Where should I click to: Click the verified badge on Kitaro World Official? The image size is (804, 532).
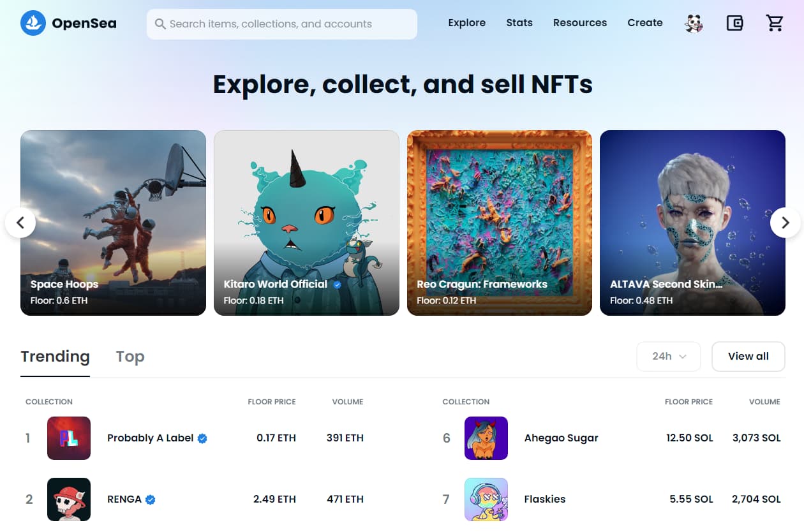pyautogui.click(x=337, y=284)
